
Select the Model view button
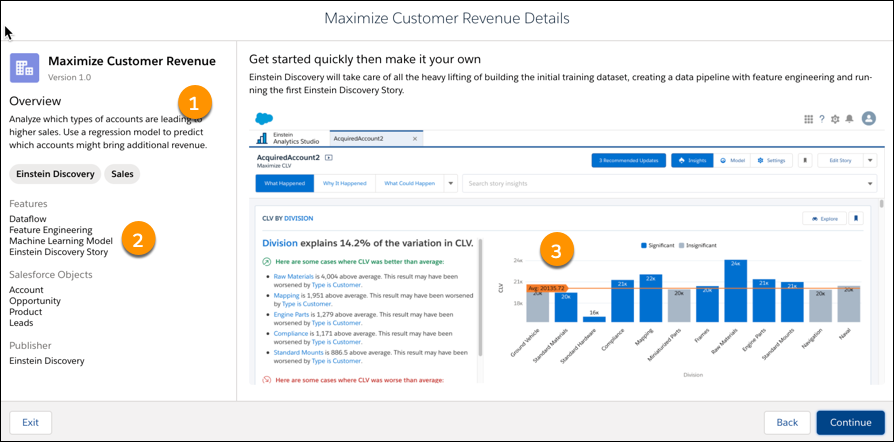pyautogui.click(x=732, y=161)
